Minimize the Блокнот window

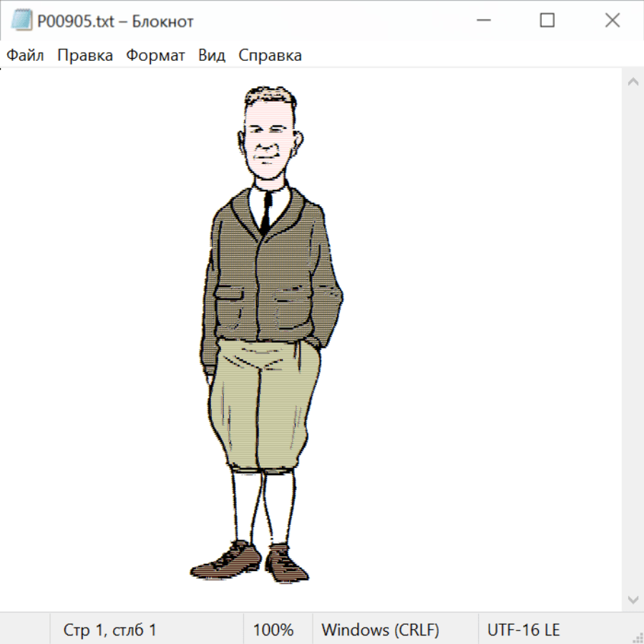(482, 21)
